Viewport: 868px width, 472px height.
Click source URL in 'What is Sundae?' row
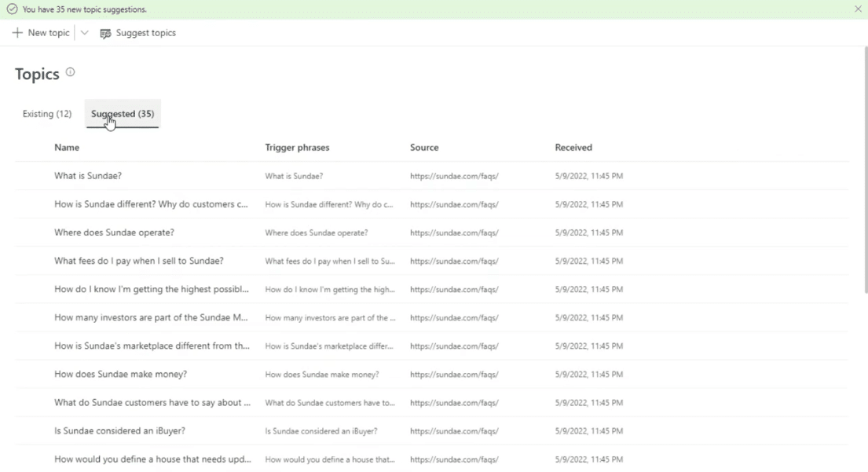(x=454, y=176)
